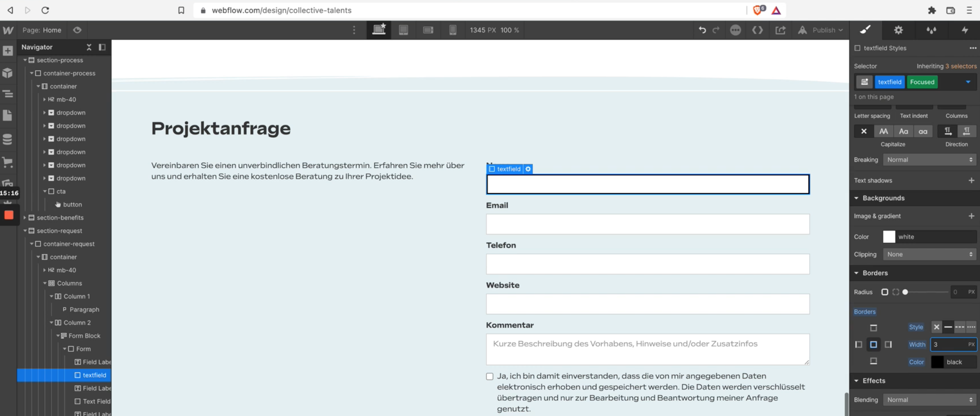Close the Navigator panel
Screen dimensions: 980x416
click(89, 47)
